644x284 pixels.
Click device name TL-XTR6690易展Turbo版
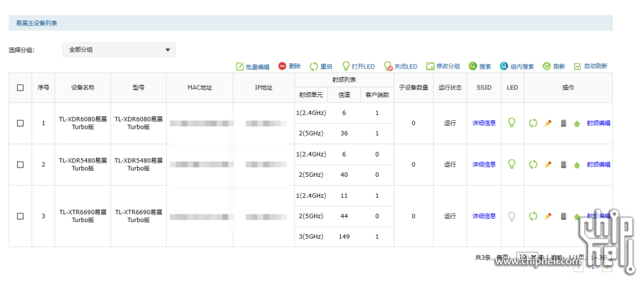83,216
